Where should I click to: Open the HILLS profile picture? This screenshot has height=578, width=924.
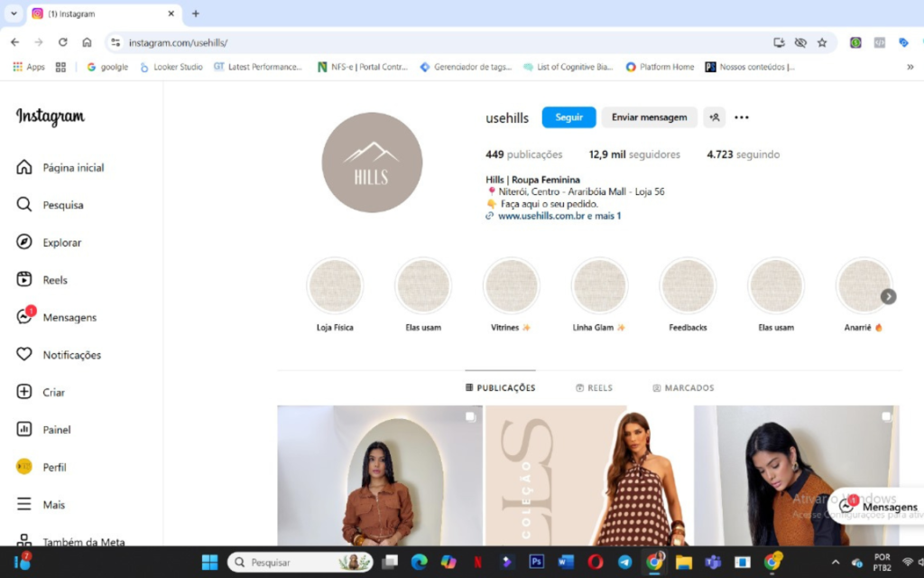tap(372, 163)
